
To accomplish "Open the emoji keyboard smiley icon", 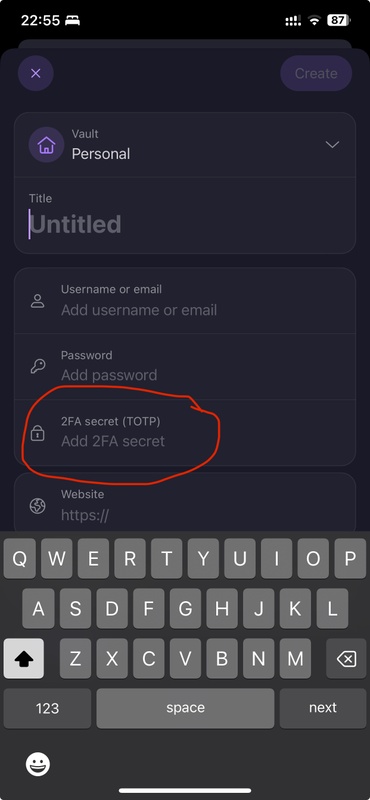I will coord(38,764).
